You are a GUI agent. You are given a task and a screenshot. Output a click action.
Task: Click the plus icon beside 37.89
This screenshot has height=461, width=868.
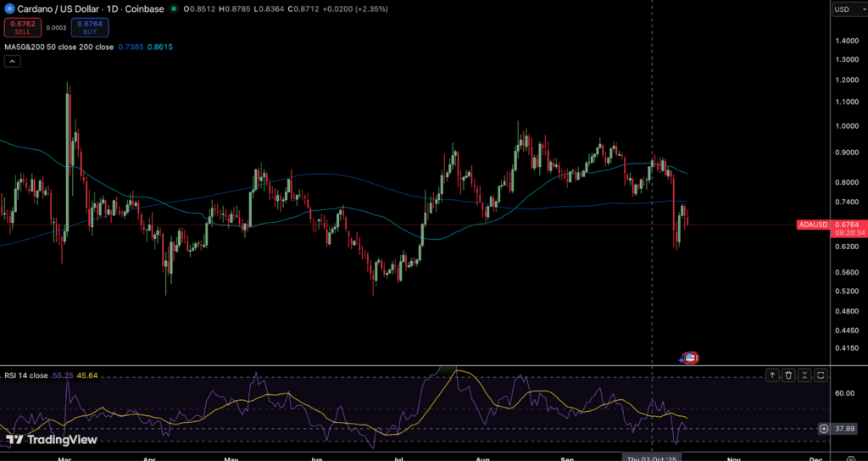tap(823, 428)
